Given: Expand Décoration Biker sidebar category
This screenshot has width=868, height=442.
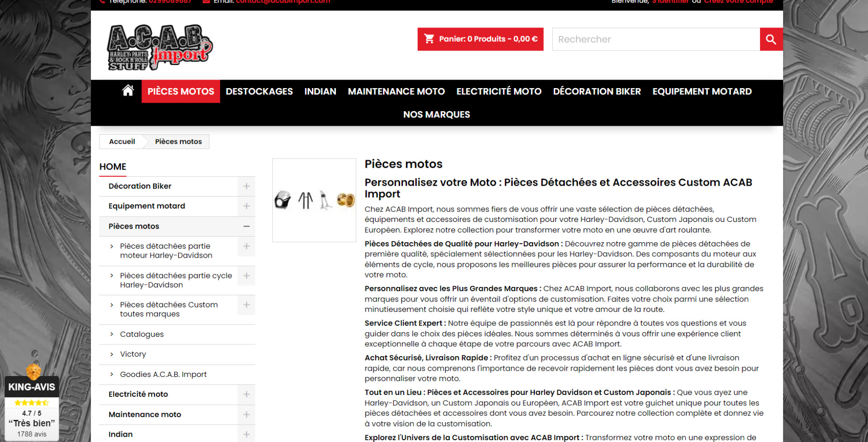Looking at the screenshot, I should click(246, 186).
